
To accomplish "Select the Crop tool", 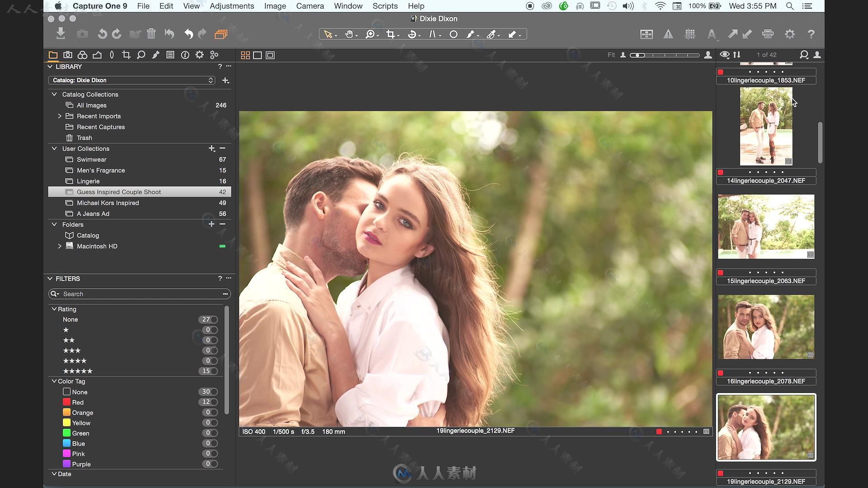I will (x=391, y=34).
